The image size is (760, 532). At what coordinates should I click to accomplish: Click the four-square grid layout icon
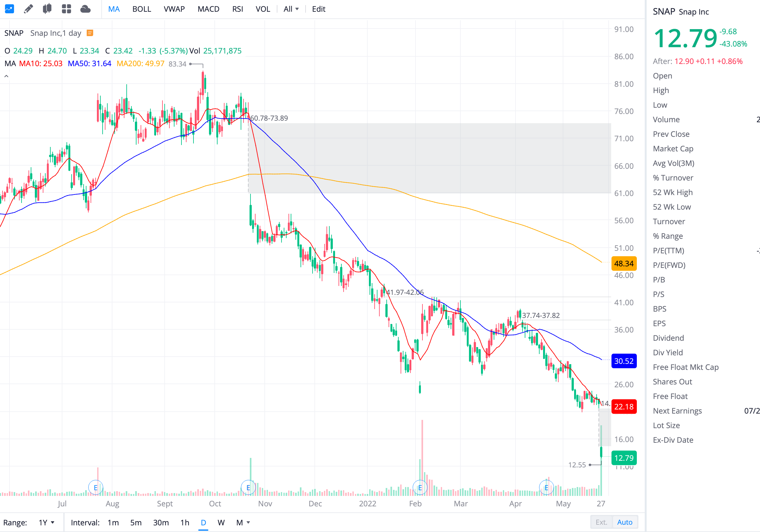66,9
